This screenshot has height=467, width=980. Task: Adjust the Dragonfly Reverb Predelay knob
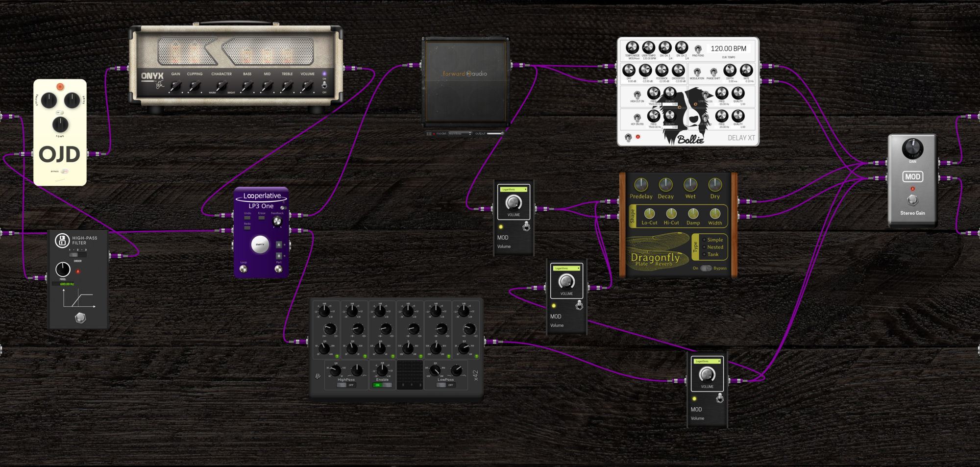pos(641,185)
